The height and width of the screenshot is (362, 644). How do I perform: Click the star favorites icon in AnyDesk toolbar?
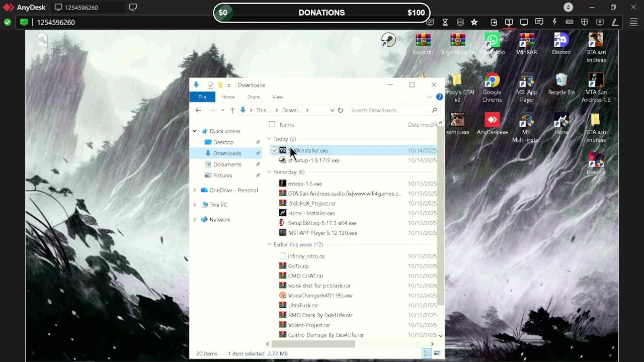pos(474,22)
